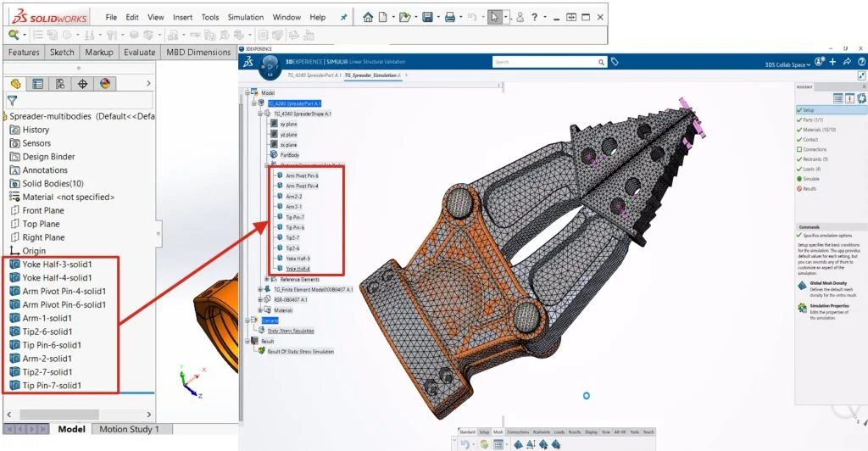Open the Simulation menu in SolidWorks
Viewport: 868px width, 451px height.
click(x=245, y=17)
